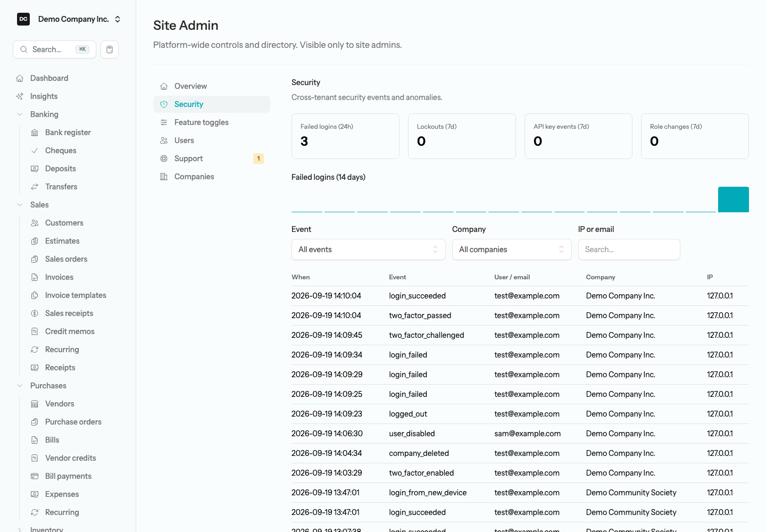766x532 pixels.
Task: Open Expenses in the sidebar
Action: click(62, 494)
